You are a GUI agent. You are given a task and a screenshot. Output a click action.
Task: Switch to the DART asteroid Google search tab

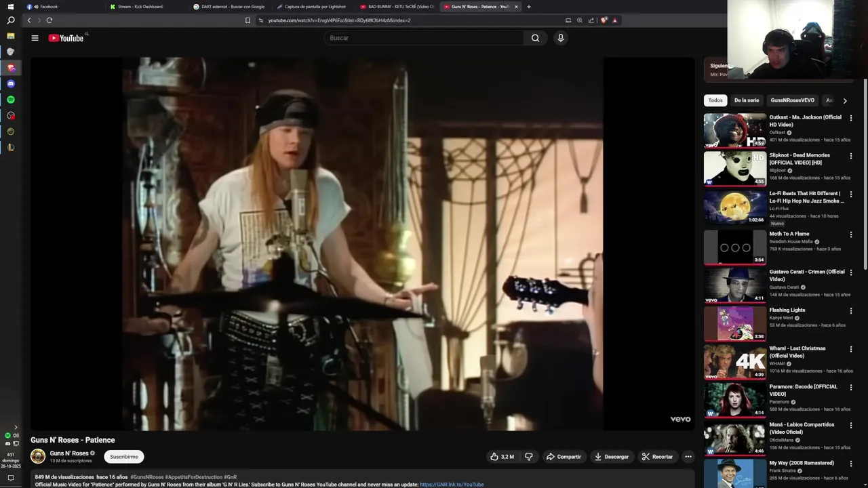pyautogui.click(x=229, y=7)
